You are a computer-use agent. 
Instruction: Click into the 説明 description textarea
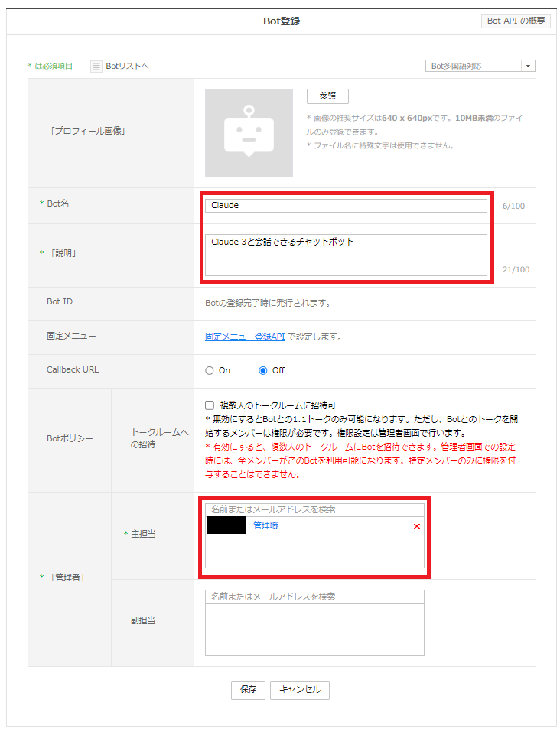346,255
